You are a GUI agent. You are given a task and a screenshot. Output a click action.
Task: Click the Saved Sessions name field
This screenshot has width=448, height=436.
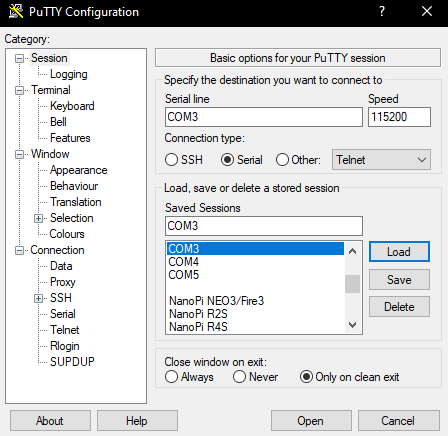pos(264,226)
